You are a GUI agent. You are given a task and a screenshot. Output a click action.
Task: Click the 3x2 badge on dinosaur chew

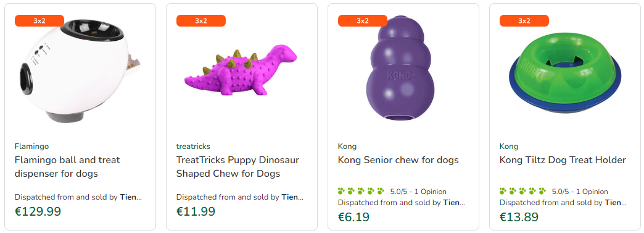point(201,20)
